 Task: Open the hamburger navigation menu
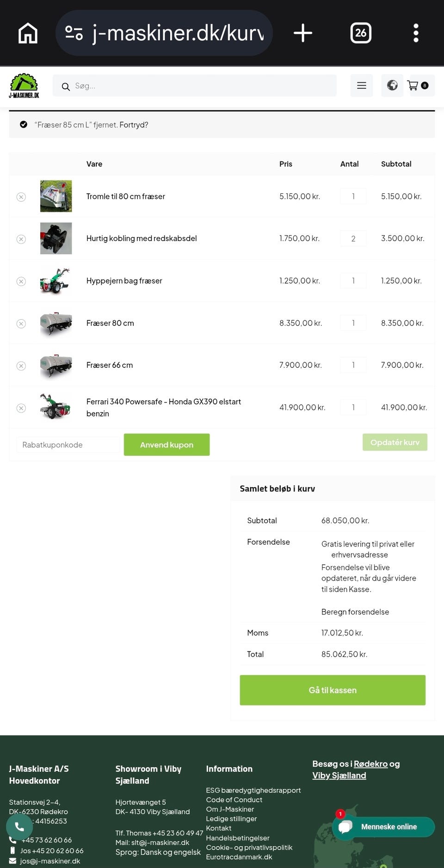[362, 86]
